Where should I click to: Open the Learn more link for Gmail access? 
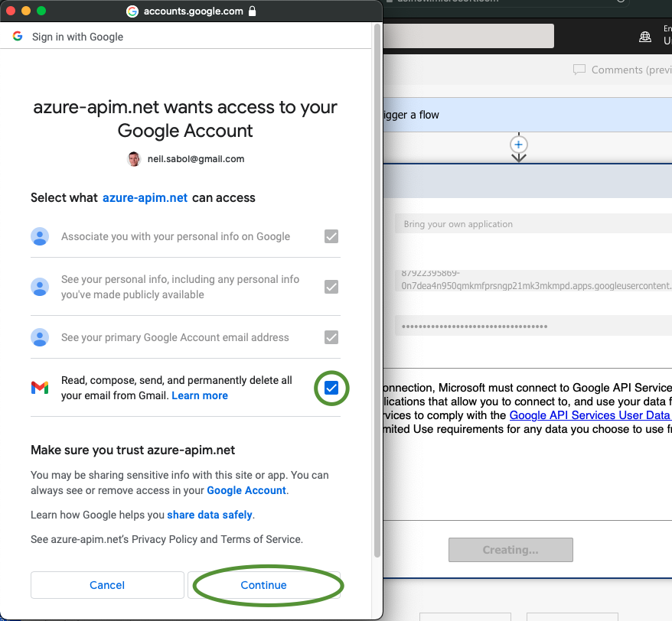point(199,395)
